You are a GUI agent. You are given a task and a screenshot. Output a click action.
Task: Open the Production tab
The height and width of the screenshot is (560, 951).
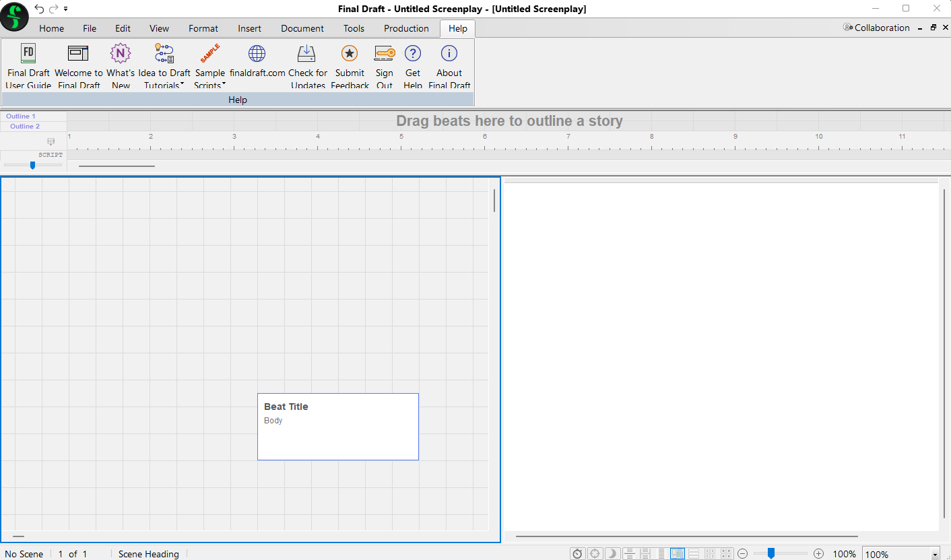click(x=406, y=28)
